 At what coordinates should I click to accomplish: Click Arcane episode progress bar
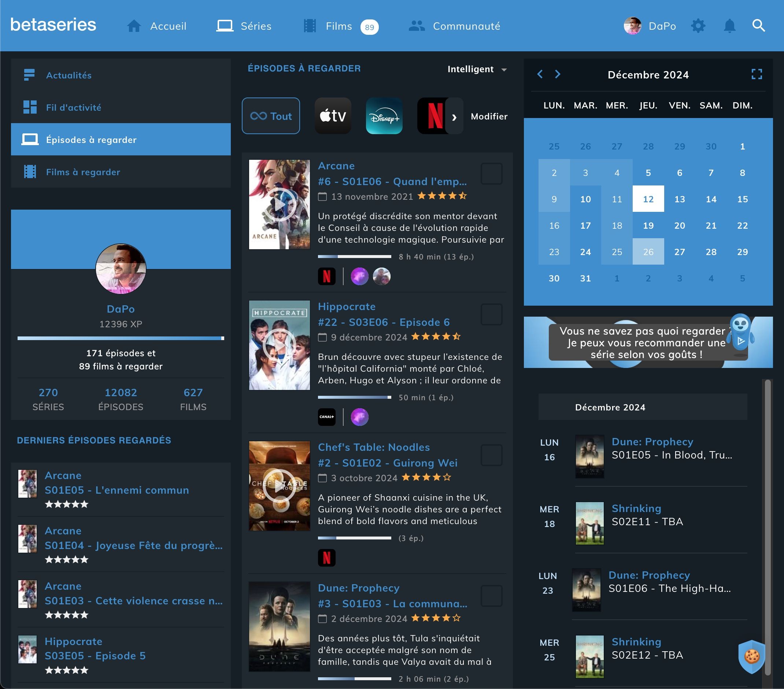(x=354, y=257)
